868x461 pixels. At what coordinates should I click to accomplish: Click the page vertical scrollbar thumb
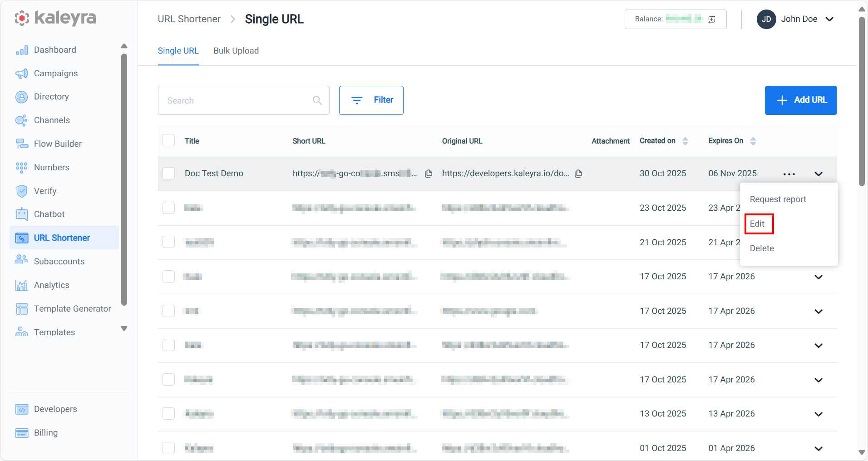tap(862, 102)
